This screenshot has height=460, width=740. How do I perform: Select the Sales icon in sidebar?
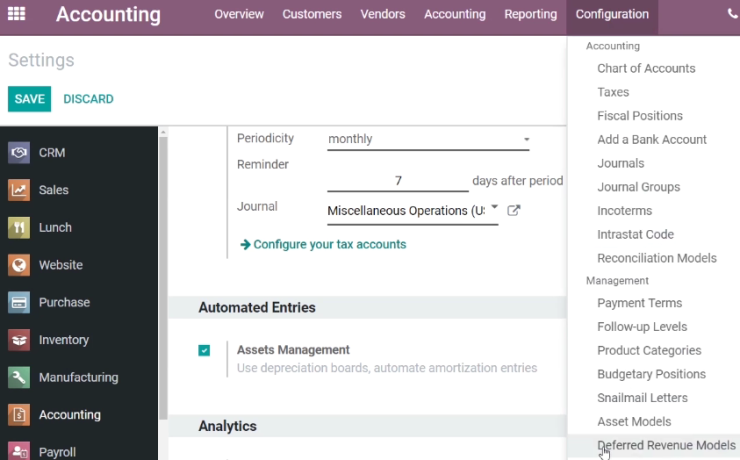coord(19,190)
